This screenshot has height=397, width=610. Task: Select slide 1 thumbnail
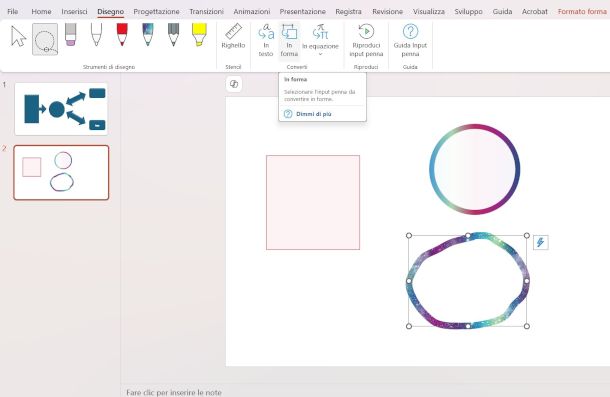pyautogui.click(x=61, y=109)
